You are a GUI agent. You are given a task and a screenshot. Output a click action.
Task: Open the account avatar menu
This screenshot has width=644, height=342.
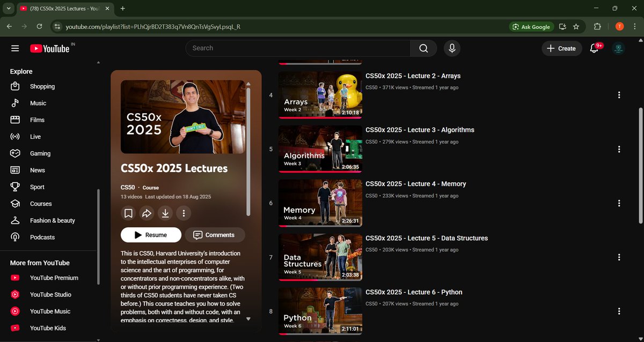pos(618,48)
